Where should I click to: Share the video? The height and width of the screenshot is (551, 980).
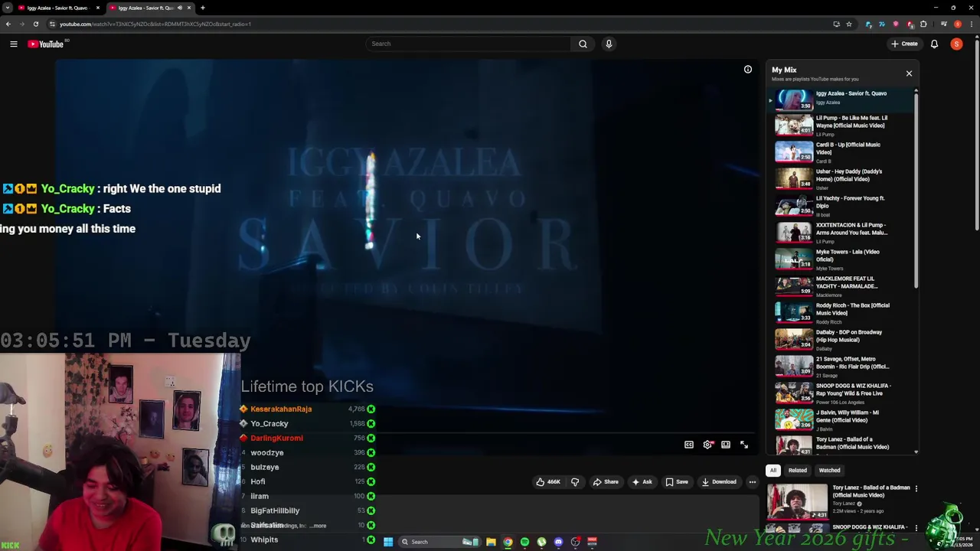[x=605, y=482]
